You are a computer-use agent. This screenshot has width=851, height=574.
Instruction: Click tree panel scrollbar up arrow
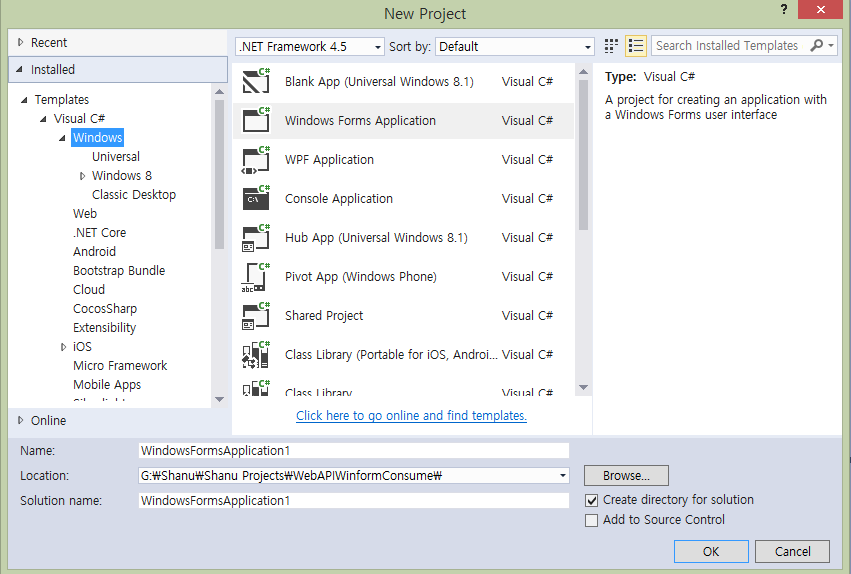(219, 92)
